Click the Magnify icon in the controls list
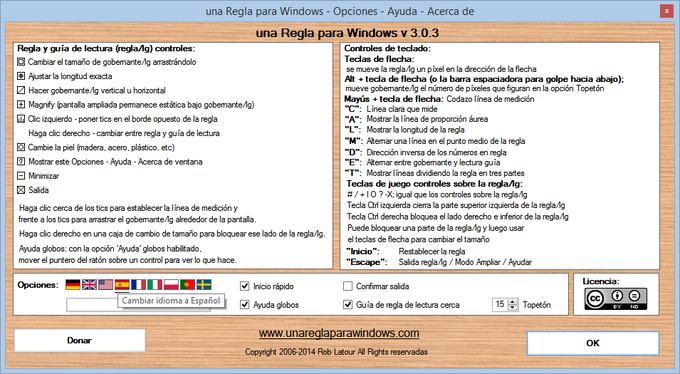Viewport: 680px width, 374px height. pos(21,105)
